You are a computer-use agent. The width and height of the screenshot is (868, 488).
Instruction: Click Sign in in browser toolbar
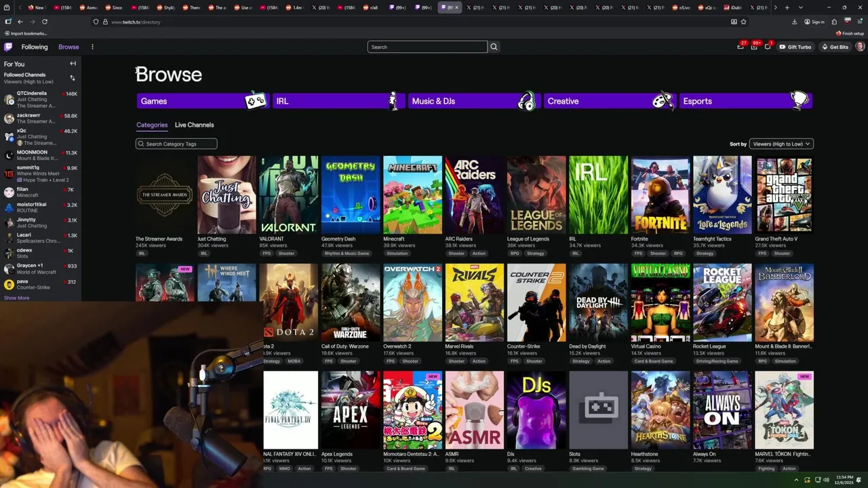pyautogui.click(x=814, y=22)
